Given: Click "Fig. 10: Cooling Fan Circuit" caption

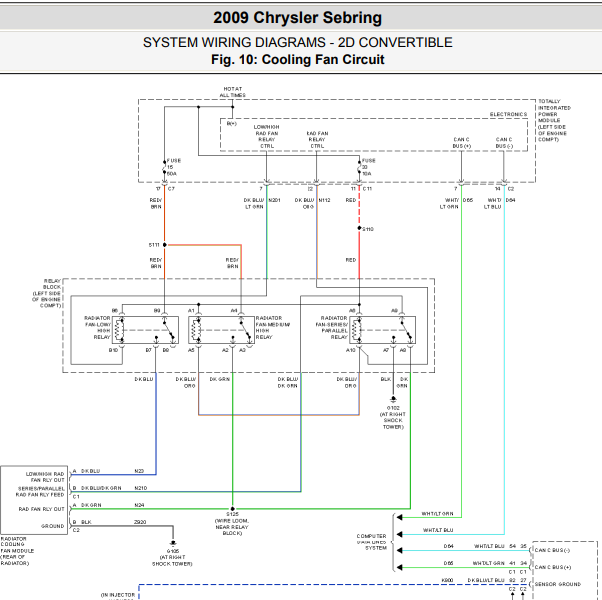Looking at the screenshot, I should [298, 60].
